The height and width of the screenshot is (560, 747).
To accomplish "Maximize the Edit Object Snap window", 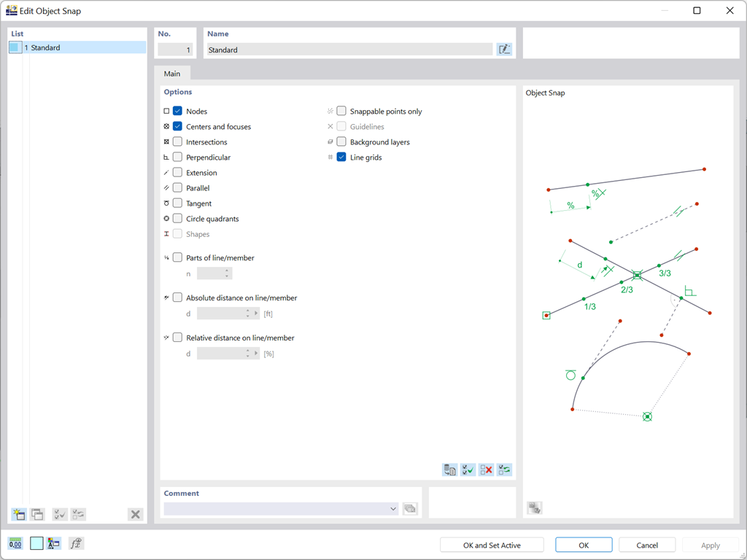I will pos(697,10).
